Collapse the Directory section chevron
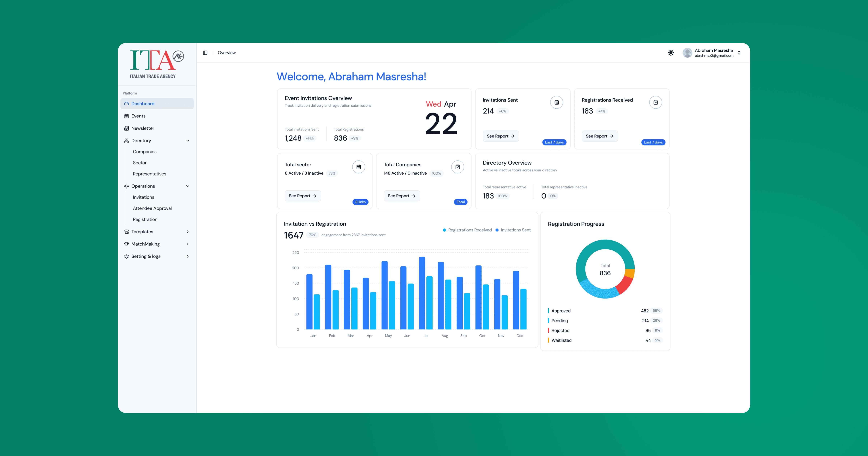The image size is (868, 456). (188, 141)
